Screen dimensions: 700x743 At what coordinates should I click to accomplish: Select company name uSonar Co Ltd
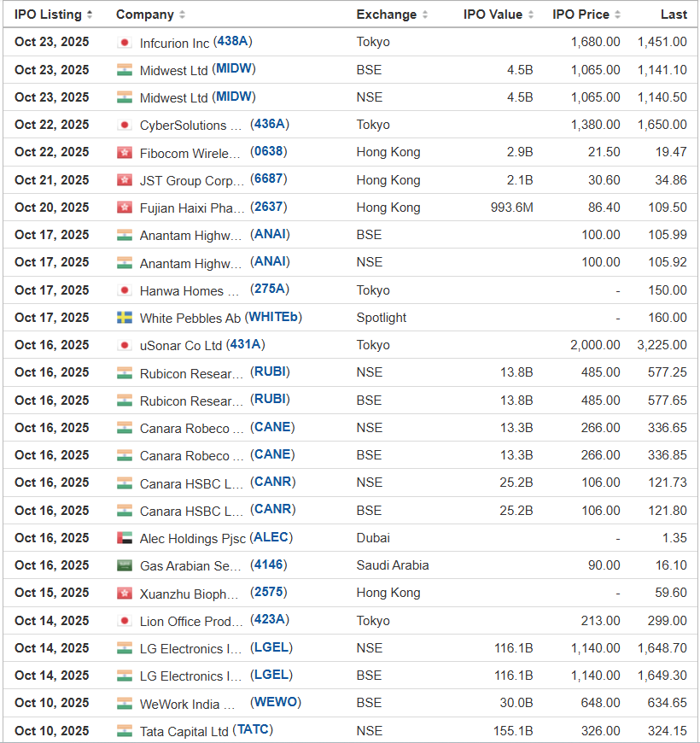tap(181, 346)
